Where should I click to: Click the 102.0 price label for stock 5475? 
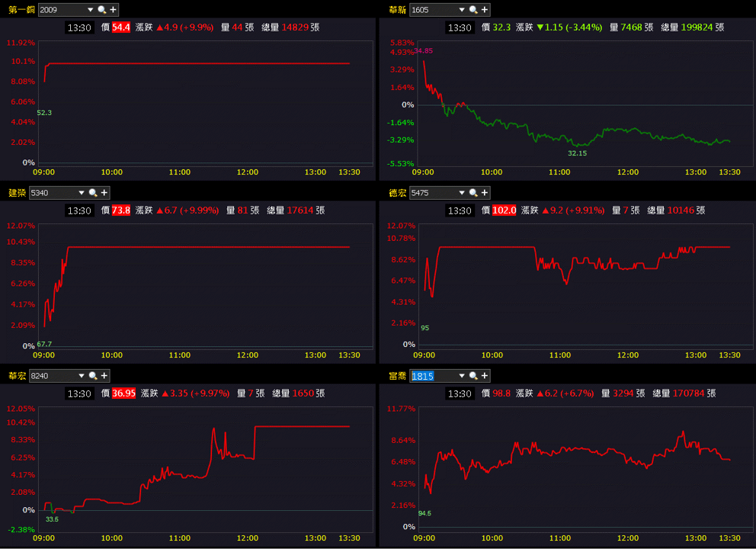click(x=504, y=210)
